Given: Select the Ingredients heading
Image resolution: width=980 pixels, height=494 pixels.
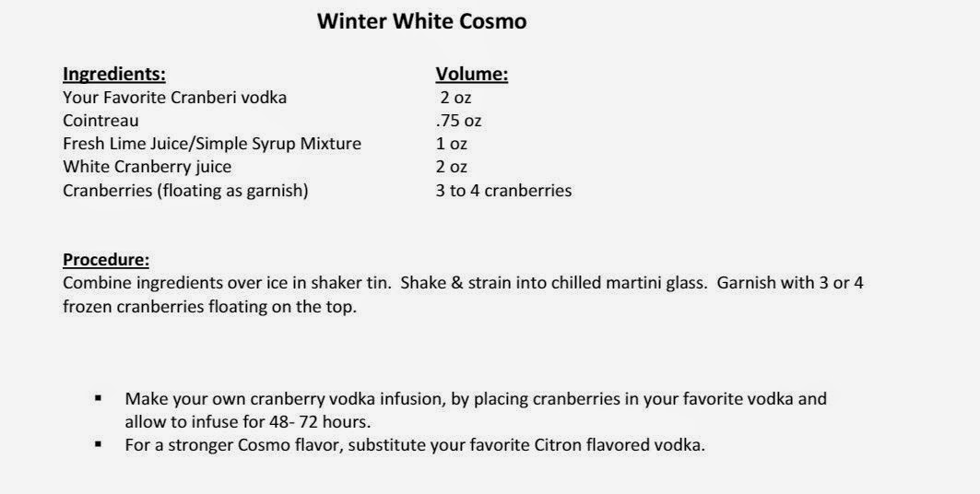Looking at the screenshot, I should pyautogui.click(x=114, y=75).
